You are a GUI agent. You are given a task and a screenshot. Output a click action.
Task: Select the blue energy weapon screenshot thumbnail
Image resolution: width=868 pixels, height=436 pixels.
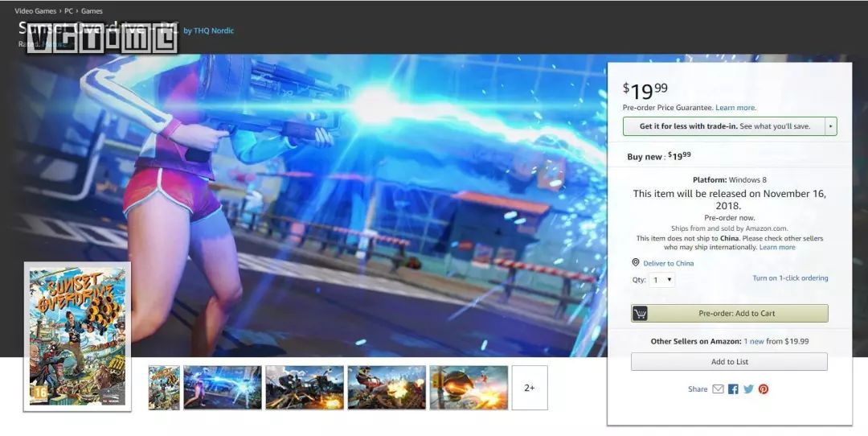[223, 388]
